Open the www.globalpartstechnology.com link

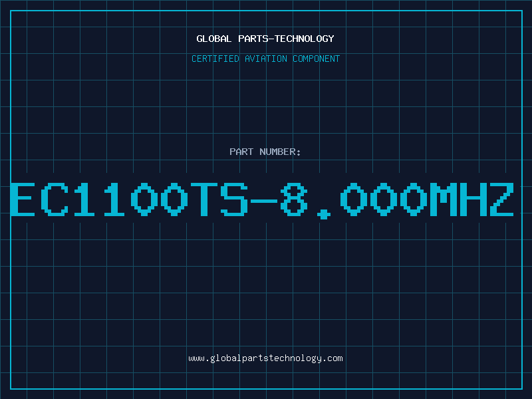click(265, 358)
